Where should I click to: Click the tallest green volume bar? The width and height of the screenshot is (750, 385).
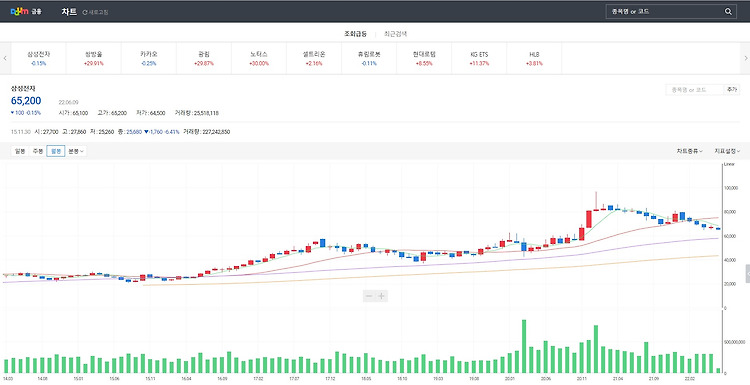point(524,346)
